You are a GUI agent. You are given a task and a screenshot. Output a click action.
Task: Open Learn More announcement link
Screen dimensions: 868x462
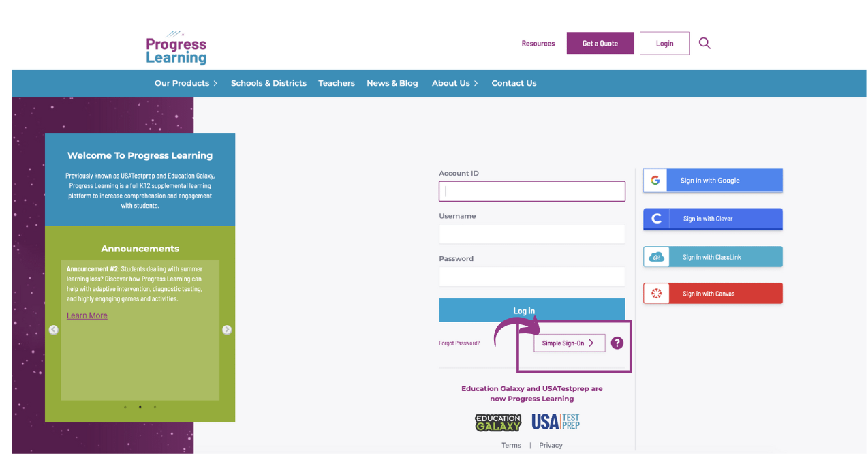87,315
